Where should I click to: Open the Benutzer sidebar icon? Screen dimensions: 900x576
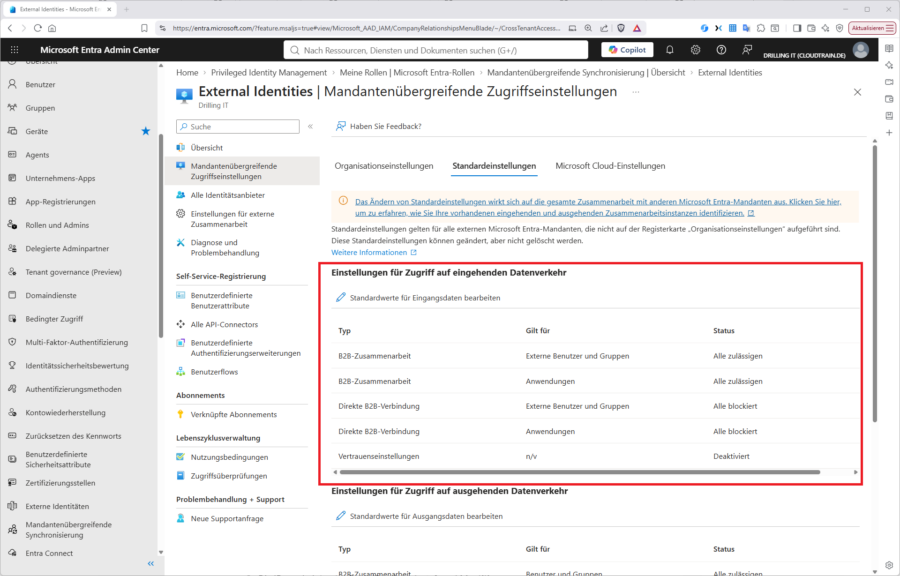point(12,84)
